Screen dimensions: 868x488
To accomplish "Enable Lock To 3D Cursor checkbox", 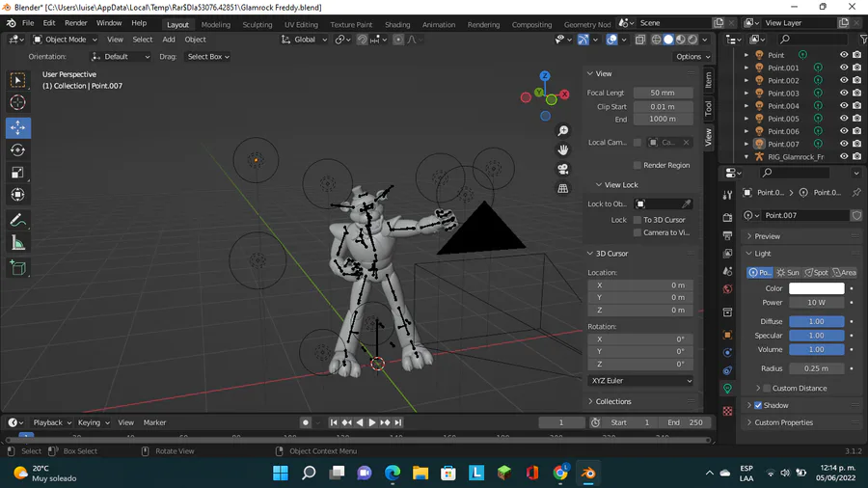I will pyautogui.click(x=637, y=220).
